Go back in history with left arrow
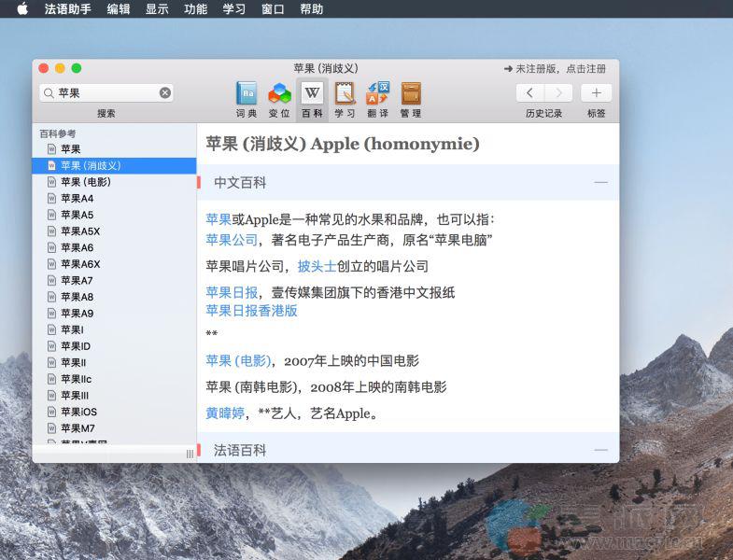Image resolution: width=733 pixels, height=560 pixels. click(x=530, y=92)
